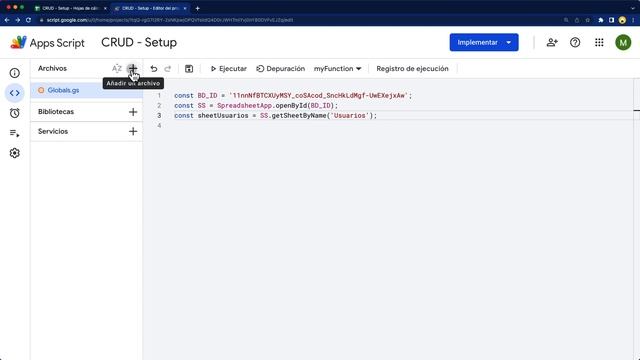Click the Servicios section label
This screenshot has height=360, width=640.
tap(53, 131)
